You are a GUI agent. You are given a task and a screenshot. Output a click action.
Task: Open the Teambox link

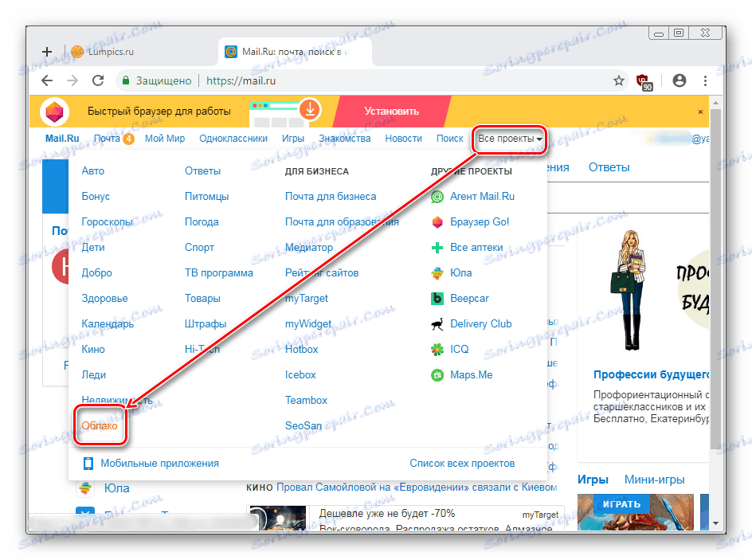(x=306, y=401)
